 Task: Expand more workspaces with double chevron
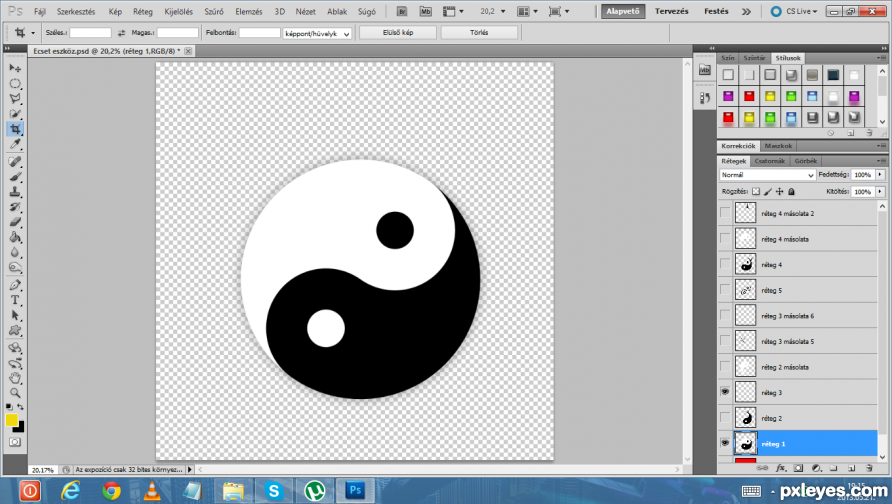(746, 11)
